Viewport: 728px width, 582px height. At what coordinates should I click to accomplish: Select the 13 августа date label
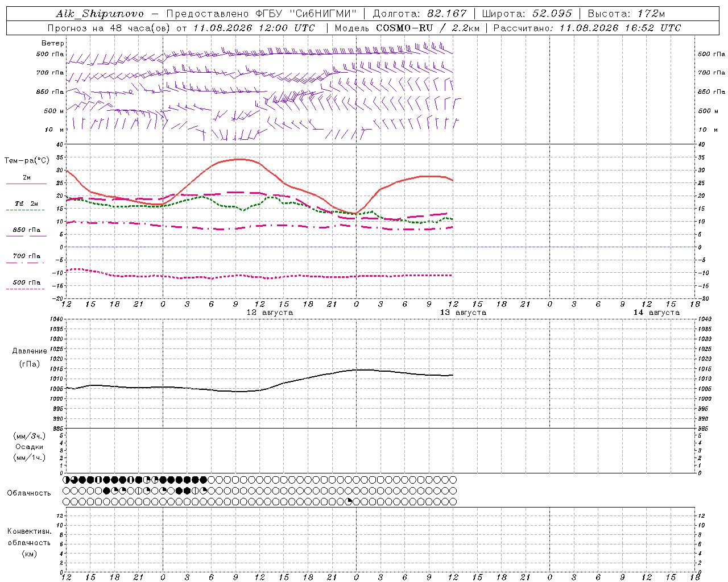tap(463, 313)
